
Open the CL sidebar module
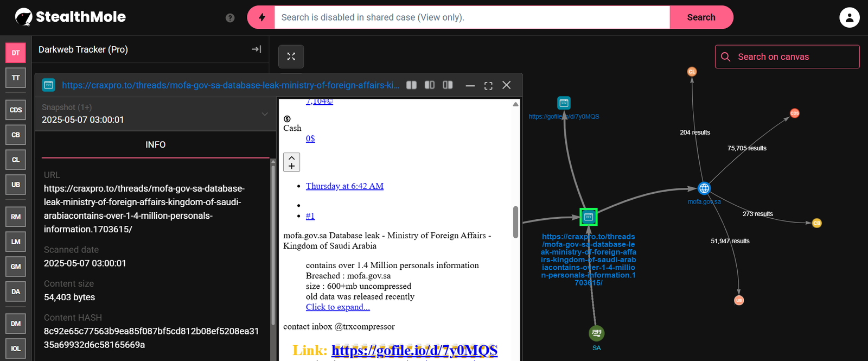[x=16, y=160]
